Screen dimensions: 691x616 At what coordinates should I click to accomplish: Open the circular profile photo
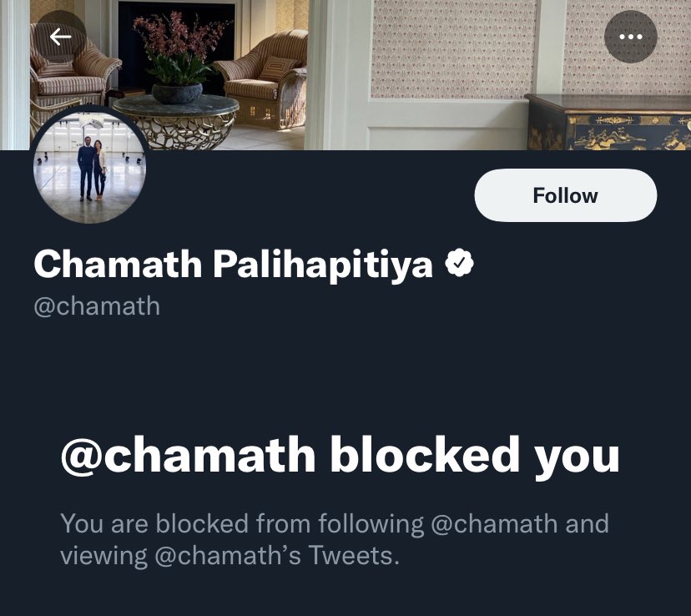[90, 166]
